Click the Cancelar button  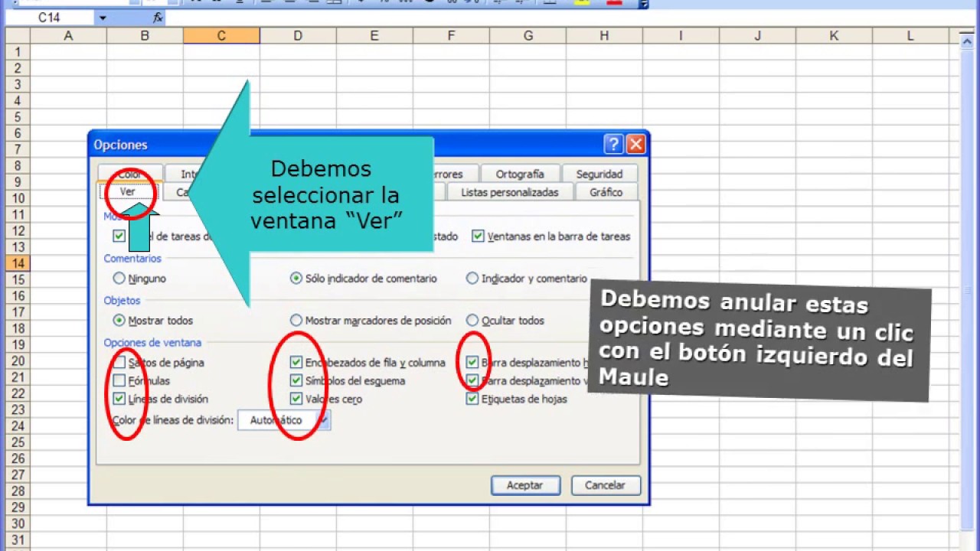tap(605, 485)
